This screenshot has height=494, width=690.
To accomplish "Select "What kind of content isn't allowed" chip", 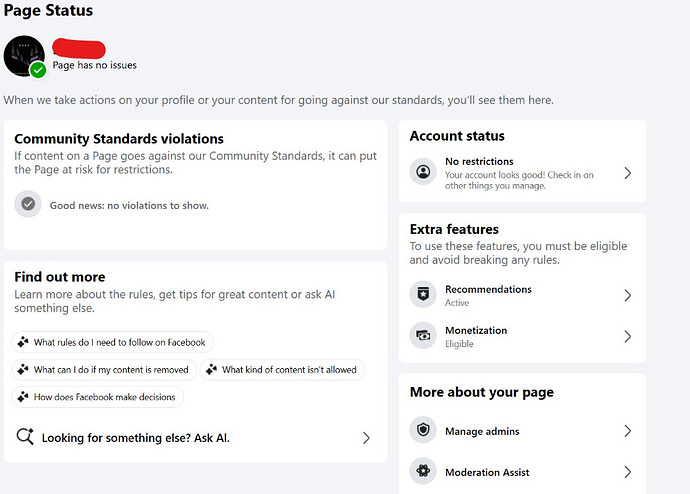I will click(282, 369).
